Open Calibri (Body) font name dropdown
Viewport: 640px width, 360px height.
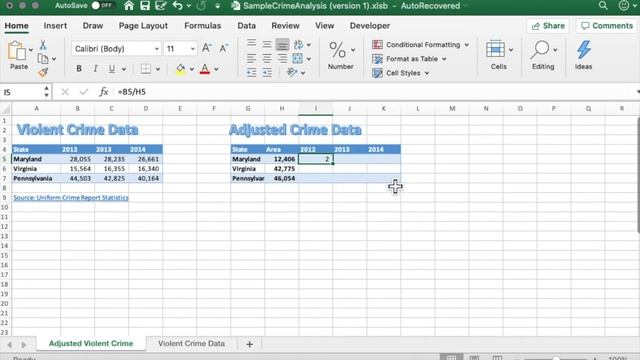point(157,49)
